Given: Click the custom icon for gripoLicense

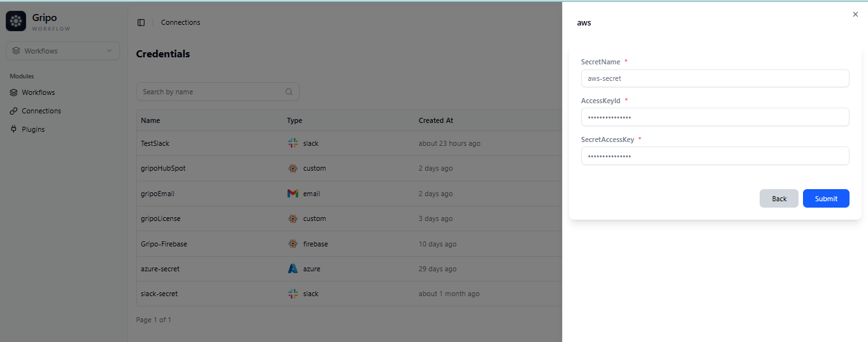Looking at the screenshot, I should [293, 218].
